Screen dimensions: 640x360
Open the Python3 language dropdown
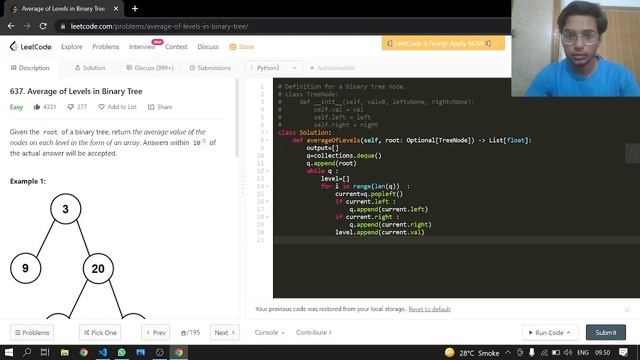point(273,68)
